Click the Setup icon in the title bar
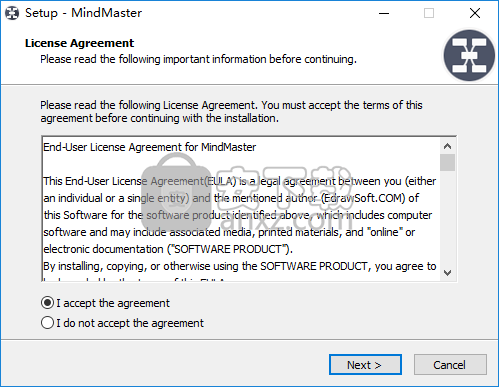The width and height of the screenshot is (499, 387). point(12,13)
